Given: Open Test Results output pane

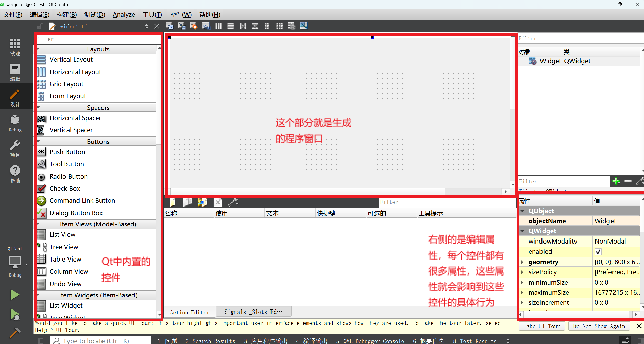Looking at the screenshot, I should click(474, 341).
